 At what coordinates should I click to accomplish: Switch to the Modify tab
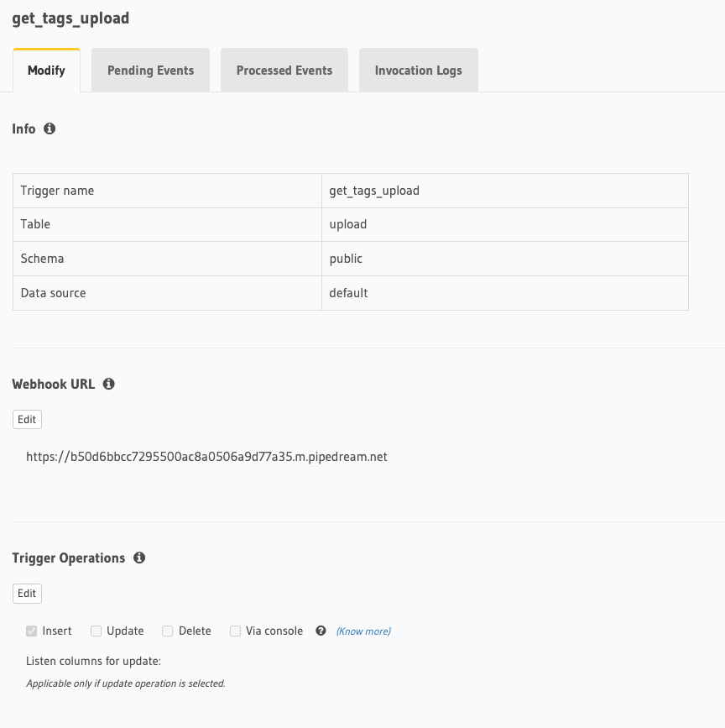tap(46, 70)
